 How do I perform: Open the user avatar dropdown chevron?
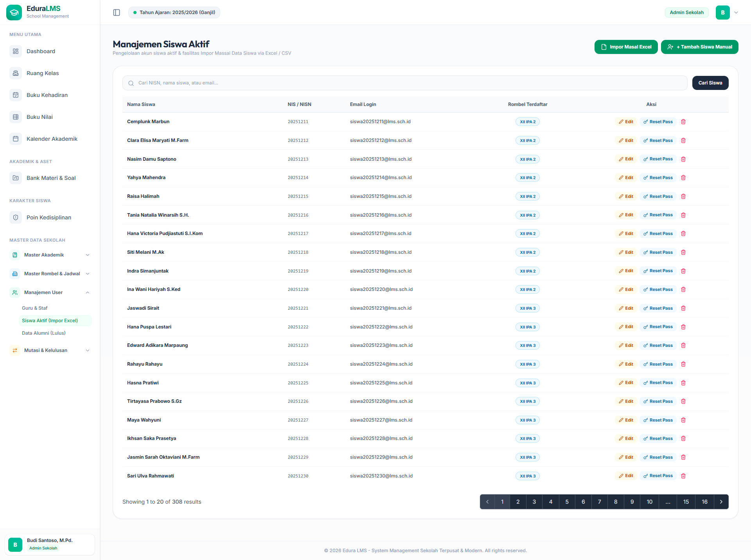736,13
